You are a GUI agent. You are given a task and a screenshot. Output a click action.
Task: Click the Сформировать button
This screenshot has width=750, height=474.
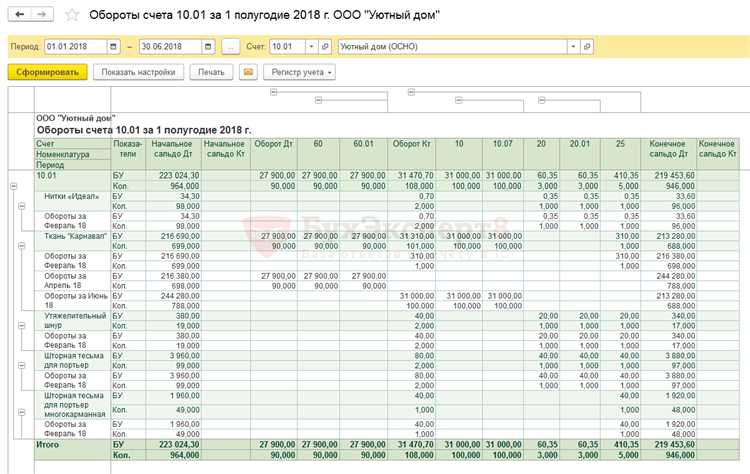click(x=47, y=72)
